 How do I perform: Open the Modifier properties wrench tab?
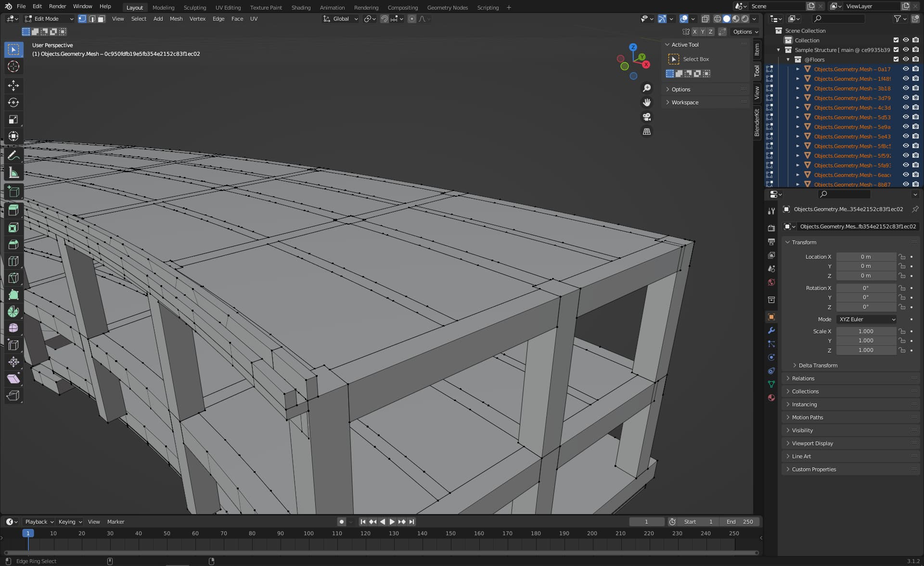click(771, 330)
